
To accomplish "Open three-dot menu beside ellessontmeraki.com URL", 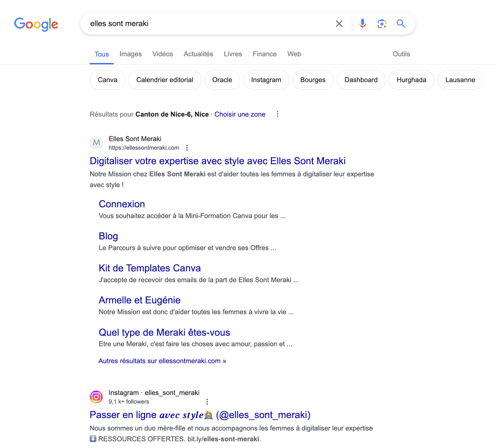I will tap(187, 148).
